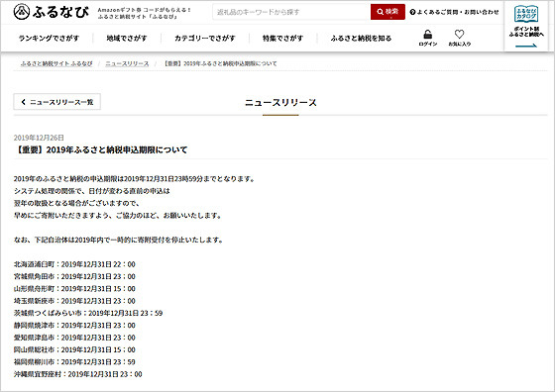Focus the 返礼品 keyword search field

tap(291, 12)
